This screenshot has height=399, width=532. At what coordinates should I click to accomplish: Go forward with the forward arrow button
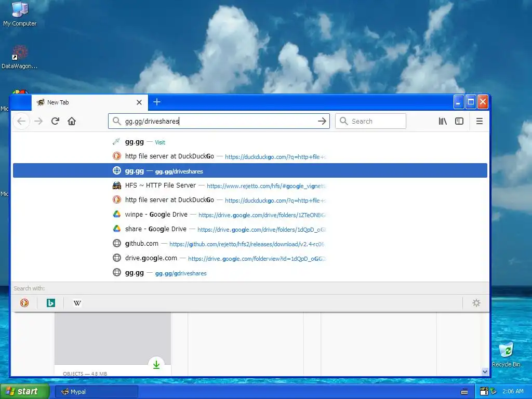tap(38, 121)
